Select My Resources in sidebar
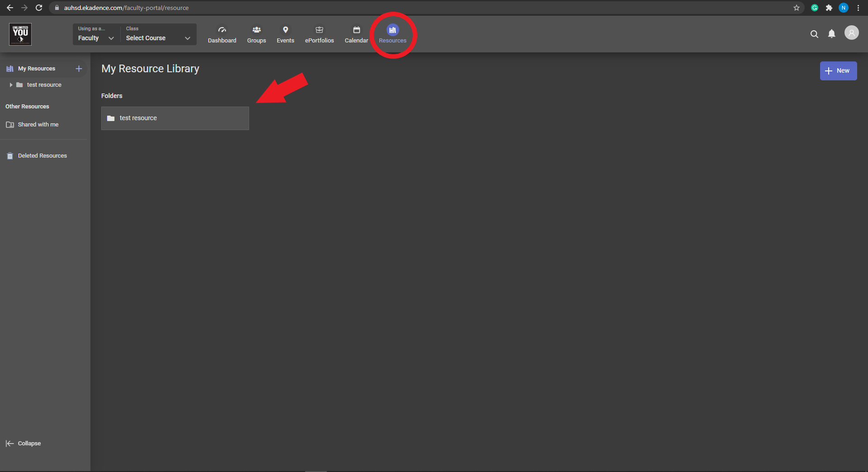The height and width of the screenshot is (472, 868). [37, 69]
